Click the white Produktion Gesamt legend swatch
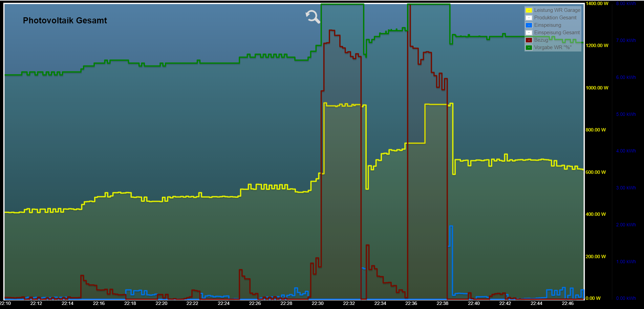This screenshot has width=644, height=309. (x=529, y=18)
